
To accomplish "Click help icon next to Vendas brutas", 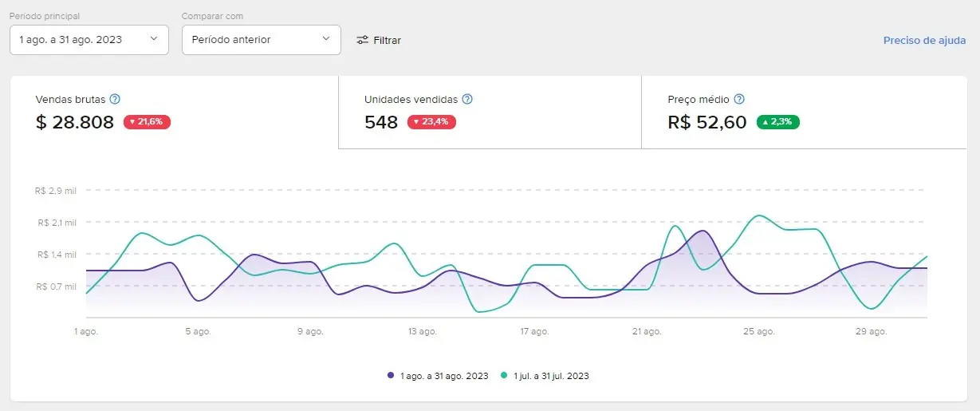I will pos(115,100).
